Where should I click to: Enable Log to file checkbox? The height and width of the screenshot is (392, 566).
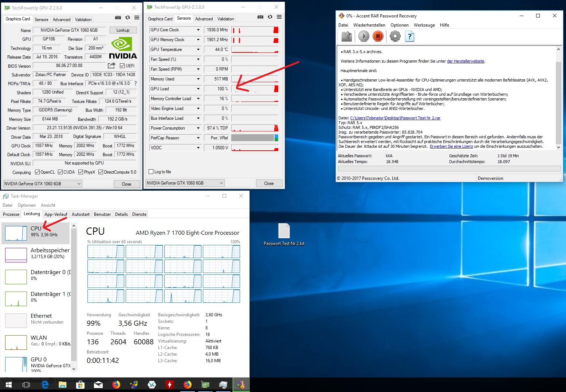pyautogui.click(x=151, y=172)
